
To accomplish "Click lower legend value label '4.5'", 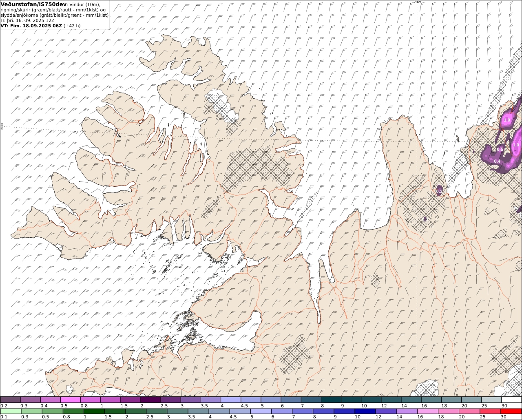I will [x=233, y=417].
